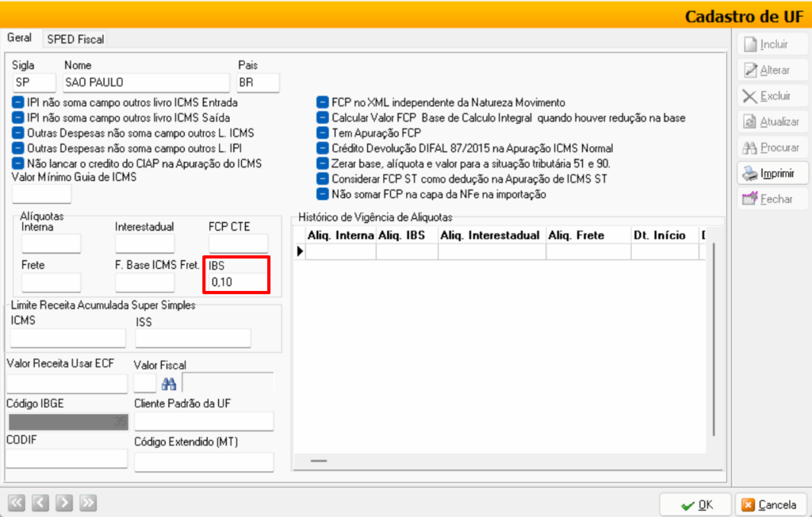812x517 pixels.
Task: Select the Geral tab
Action: click(20, 38)
